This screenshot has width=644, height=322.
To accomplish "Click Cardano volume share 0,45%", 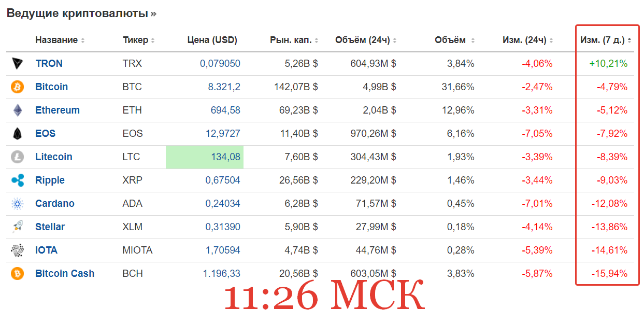I will 461,204.
